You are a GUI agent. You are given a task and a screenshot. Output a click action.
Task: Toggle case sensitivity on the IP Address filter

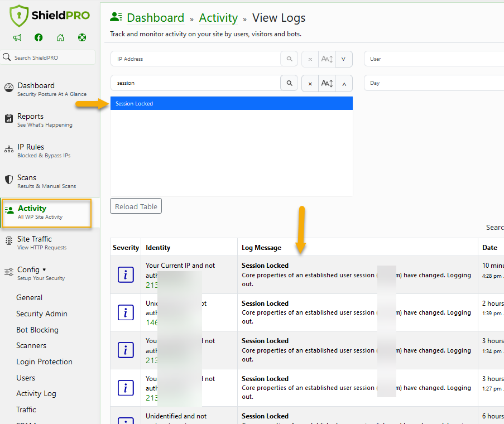(326, 59)
